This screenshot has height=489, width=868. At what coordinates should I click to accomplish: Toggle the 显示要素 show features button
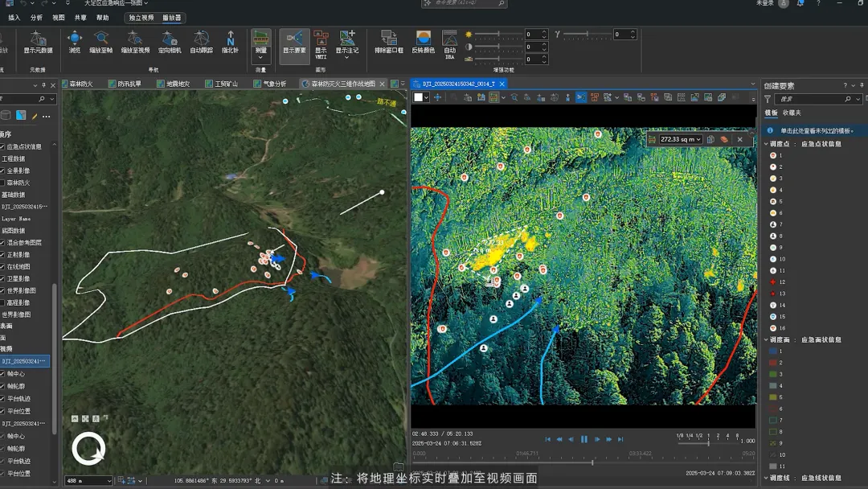(294, 41)
